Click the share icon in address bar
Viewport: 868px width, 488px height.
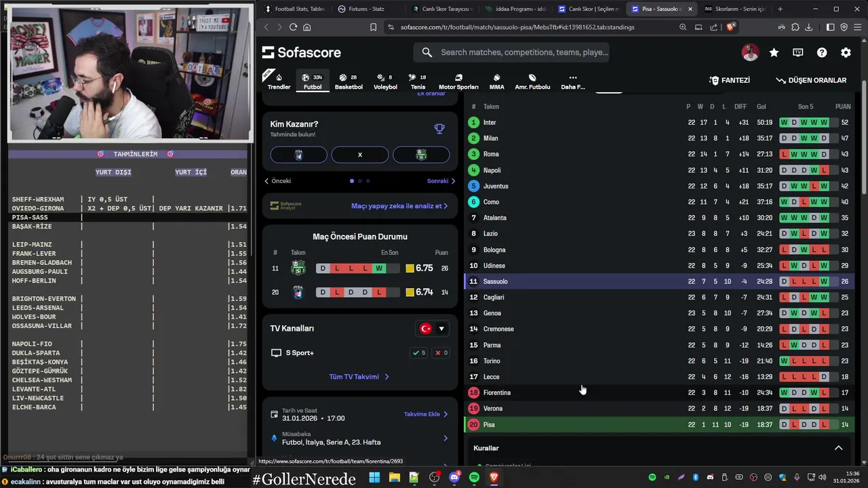pyautogui.click(x=713, y=27)
